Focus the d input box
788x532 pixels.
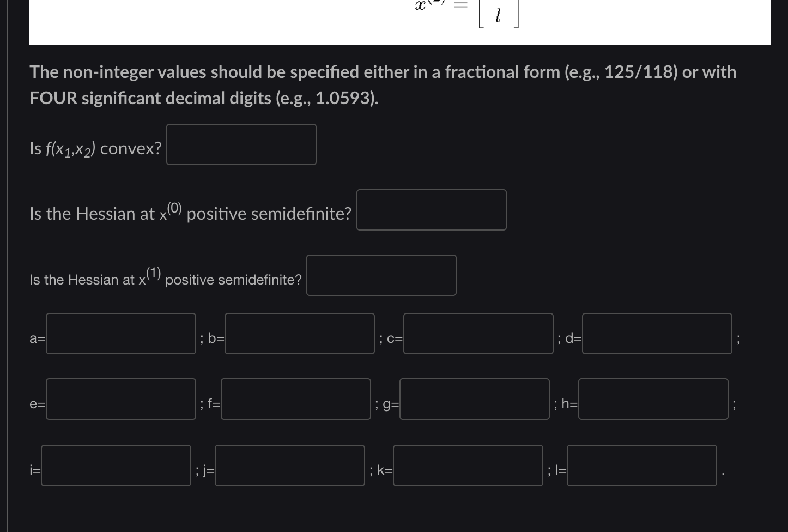coord(657,334)
